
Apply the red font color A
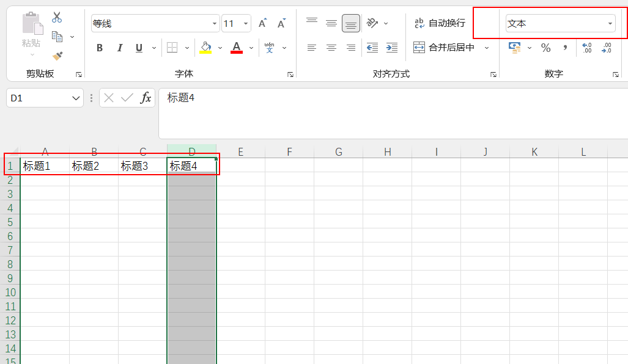coord(237,48)
